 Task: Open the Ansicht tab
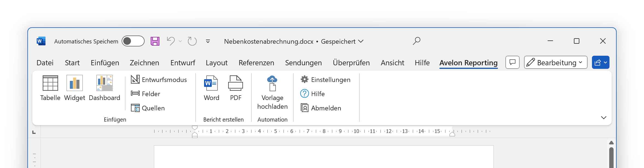coord(392,63)
